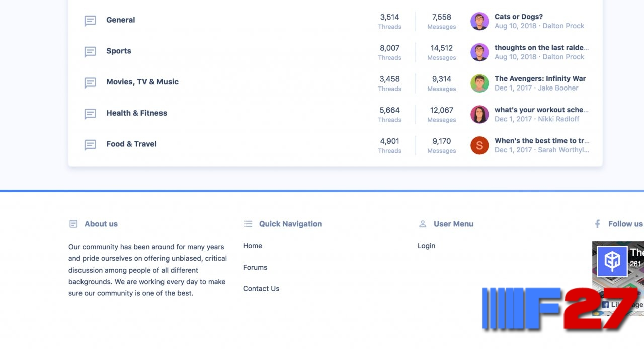Click Login under User Menu
644x349 pixels.
(426, 246)
